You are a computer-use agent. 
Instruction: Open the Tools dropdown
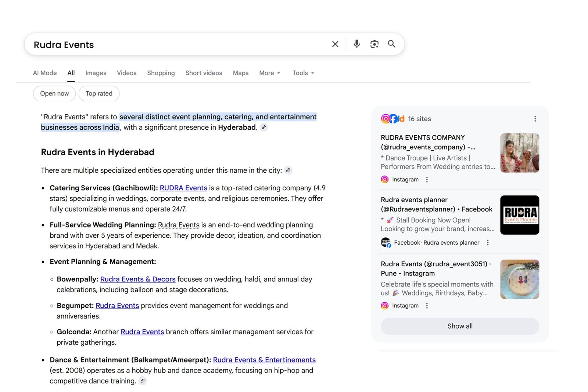(x=302, y=73)
